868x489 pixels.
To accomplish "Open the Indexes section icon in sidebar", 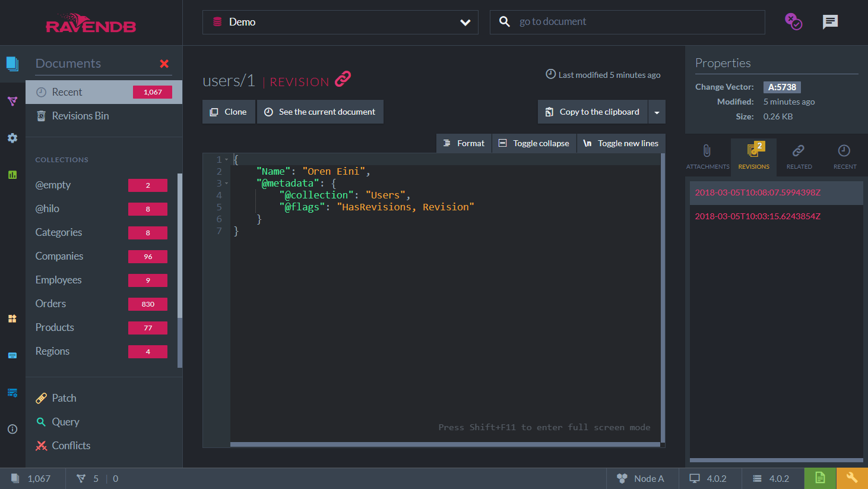I will [12, 101].
